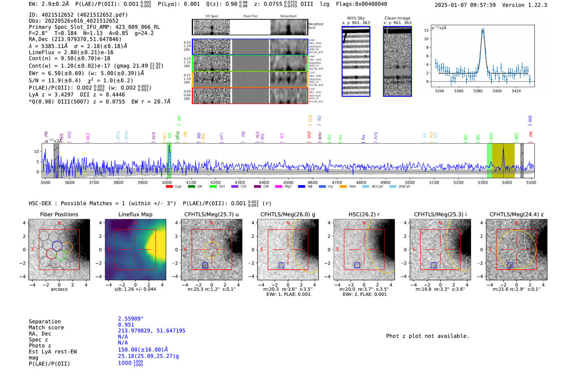576x392 pixels.
Task: Click the emission line fit plot
Action: point(482,56)
